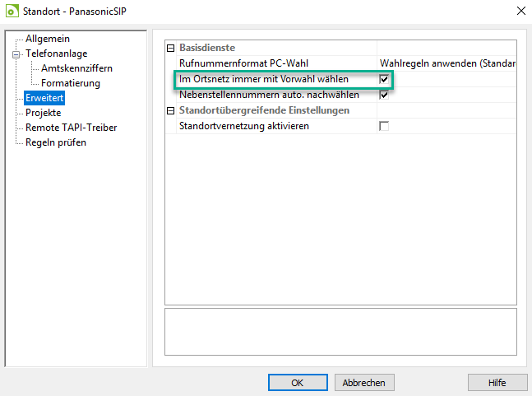Screen dimensions: 532x396
Task: Select Allgemein in the tree
Action: 48,39
